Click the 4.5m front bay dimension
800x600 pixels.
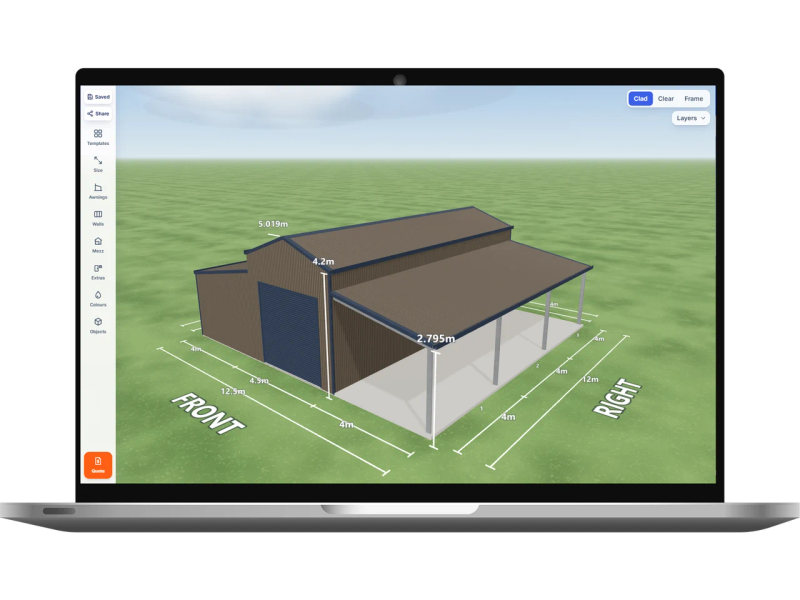[259, 381]
